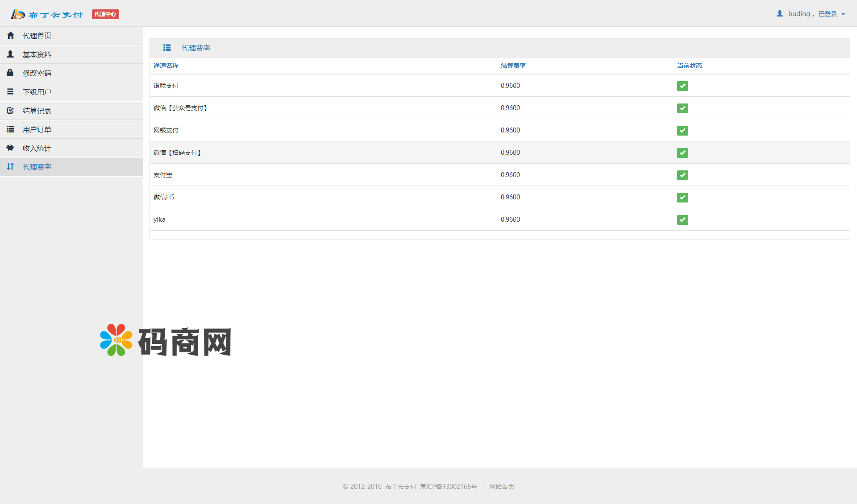Click the piggy bank icon beside 收入统计
Image resolution: width=857 pixels, height=504 pixels.
pyautogui.click(x=10, y=148)
